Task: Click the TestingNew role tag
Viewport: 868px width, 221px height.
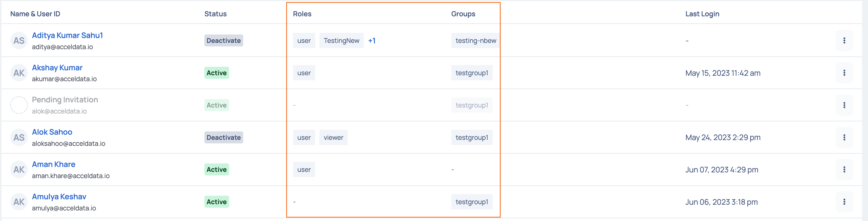Action: click(341, 40)
